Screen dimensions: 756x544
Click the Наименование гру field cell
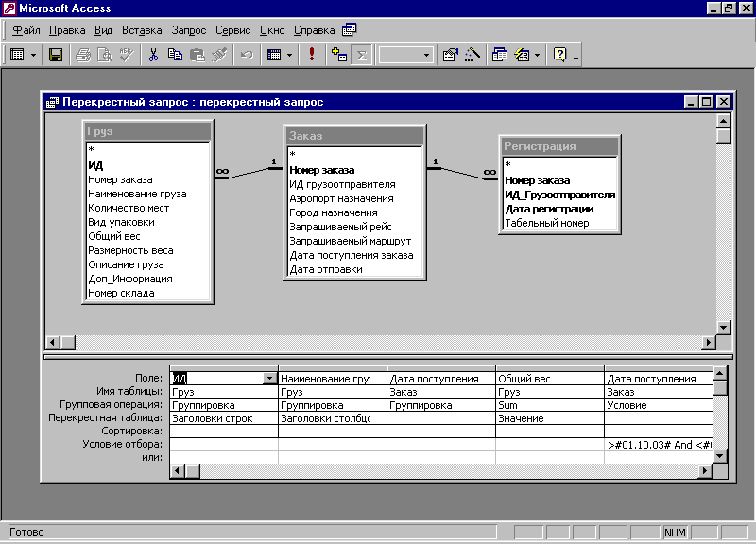(x=333, y=379)
